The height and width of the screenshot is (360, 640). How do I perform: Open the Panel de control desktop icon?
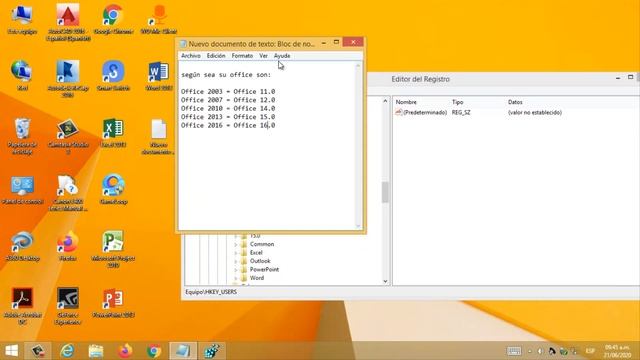point(22,189)
